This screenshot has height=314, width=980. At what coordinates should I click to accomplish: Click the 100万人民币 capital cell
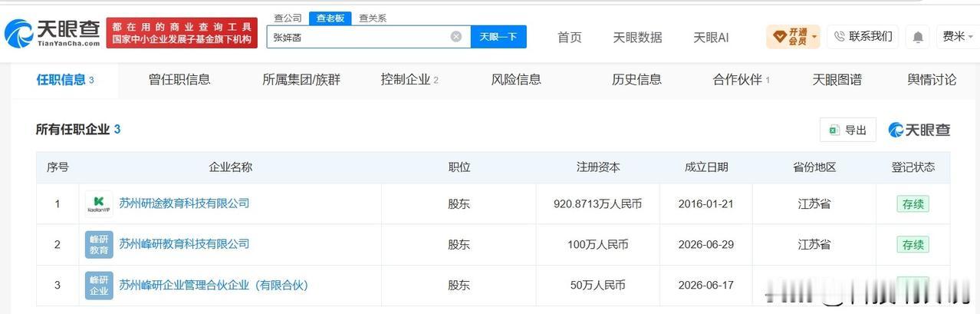[x=598, y=244]
